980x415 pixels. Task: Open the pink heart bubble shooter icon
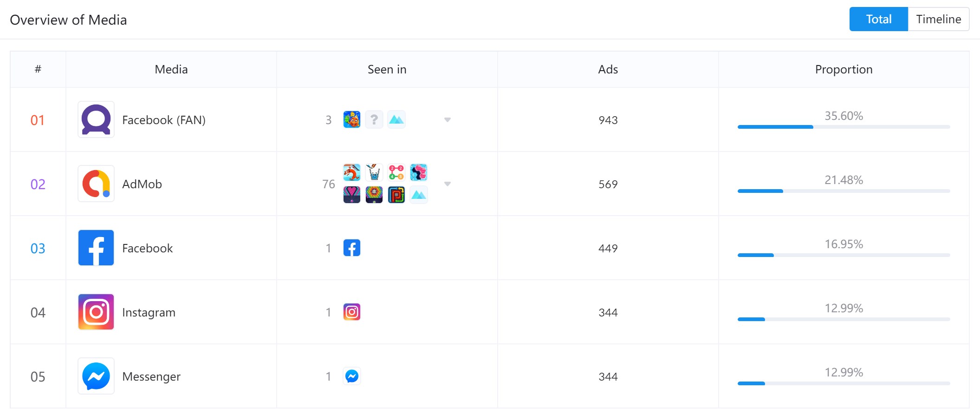[352, 195]
